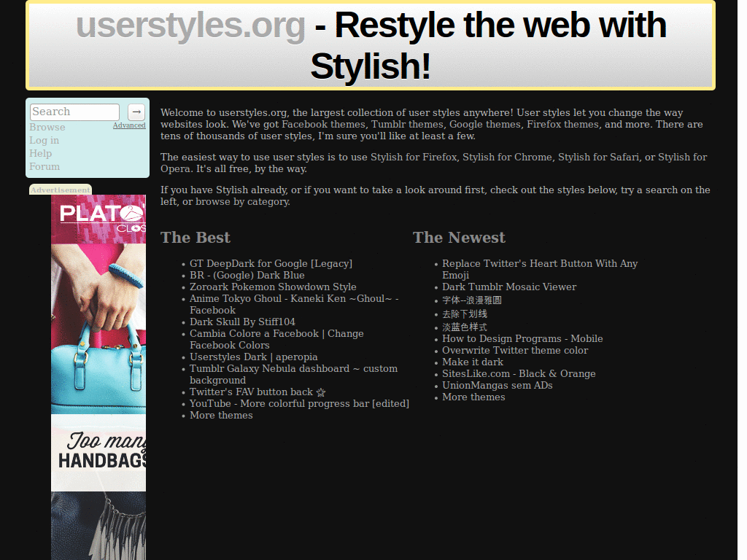Open GT DeepDark for Google [Legacy]
The image size is (747, 560).
[x=271, y=264]
